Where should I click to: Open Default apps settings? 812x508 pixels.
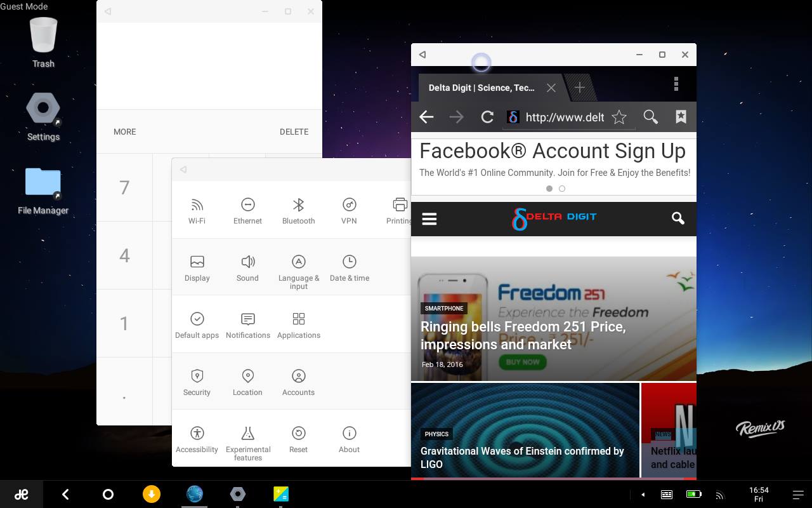(x=197, y=326)
